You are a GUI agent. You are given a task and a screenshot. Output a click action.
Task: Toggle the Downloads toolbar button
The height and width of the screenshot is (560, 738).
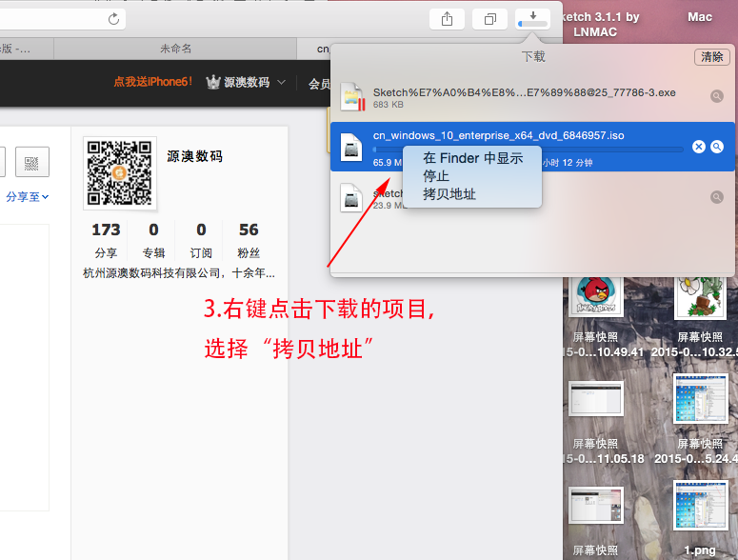click(x=533, y=19)
